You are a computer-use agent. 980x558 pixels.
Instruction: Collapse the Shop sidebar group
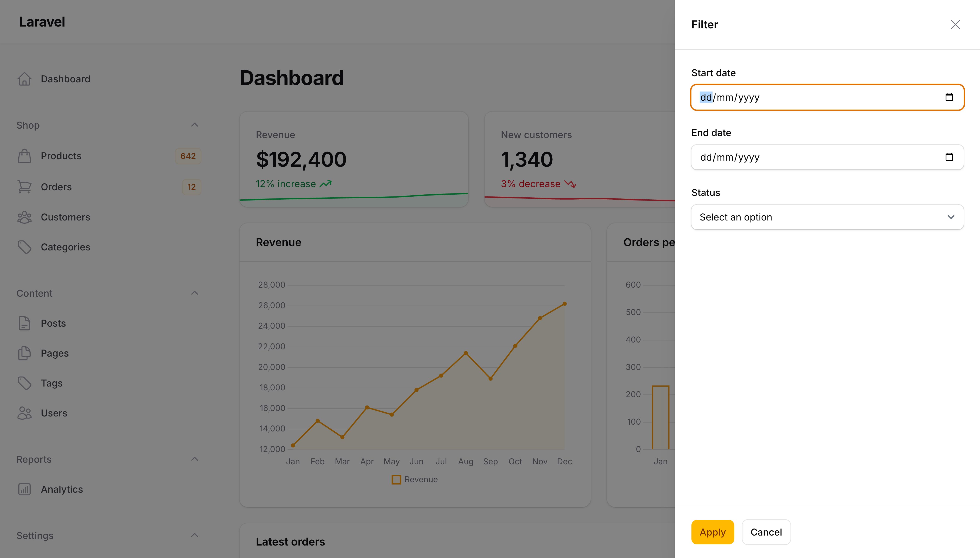click(x=195, y=125)
